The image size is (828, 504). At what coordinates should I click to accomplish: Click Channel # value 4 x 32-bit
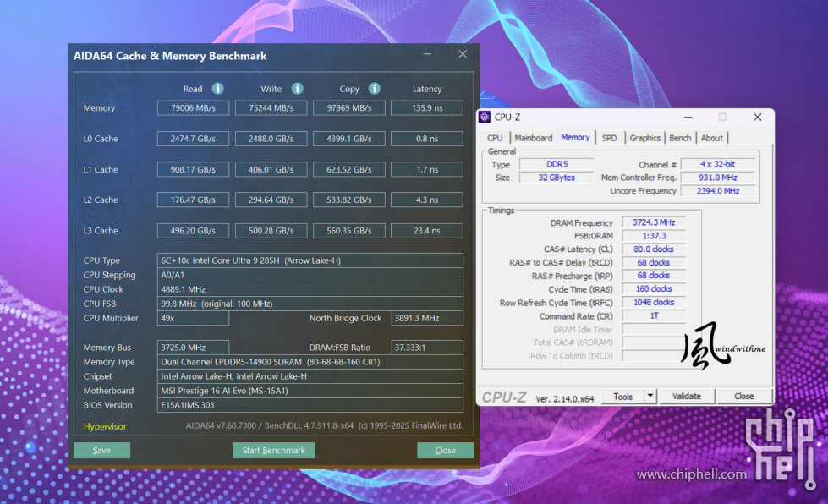pos(718,164)
